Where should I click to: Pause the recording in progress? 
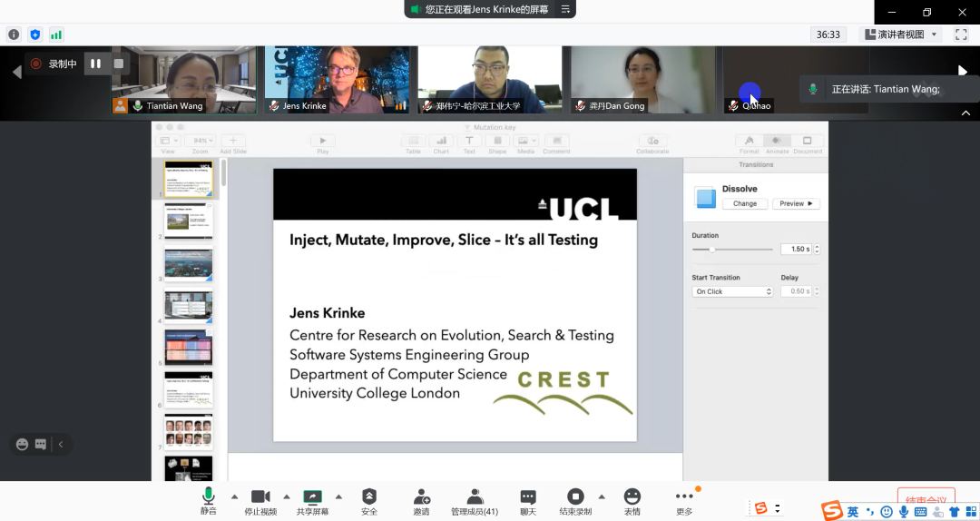[95, 64]
